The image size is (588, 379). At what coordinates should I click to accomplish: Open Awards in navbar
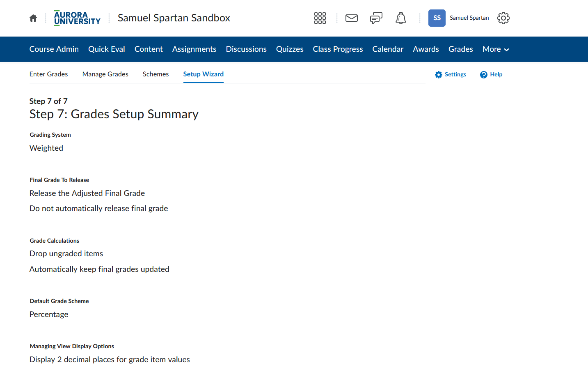pos(426,49)
